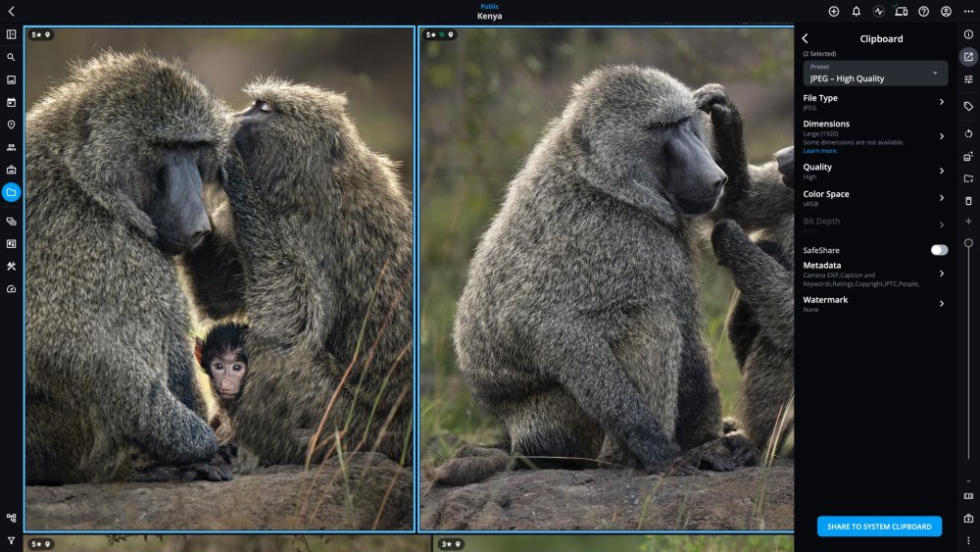Click the thumbnail size slider handle
Image resolution: width=980 pixels, height=552 pixels.
[x=968, y=243]
